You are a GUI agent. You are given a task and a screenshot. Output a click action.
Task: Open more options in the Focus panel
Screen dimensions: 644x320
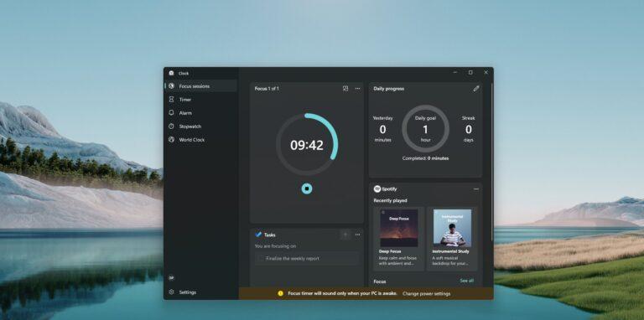[357, 88]
